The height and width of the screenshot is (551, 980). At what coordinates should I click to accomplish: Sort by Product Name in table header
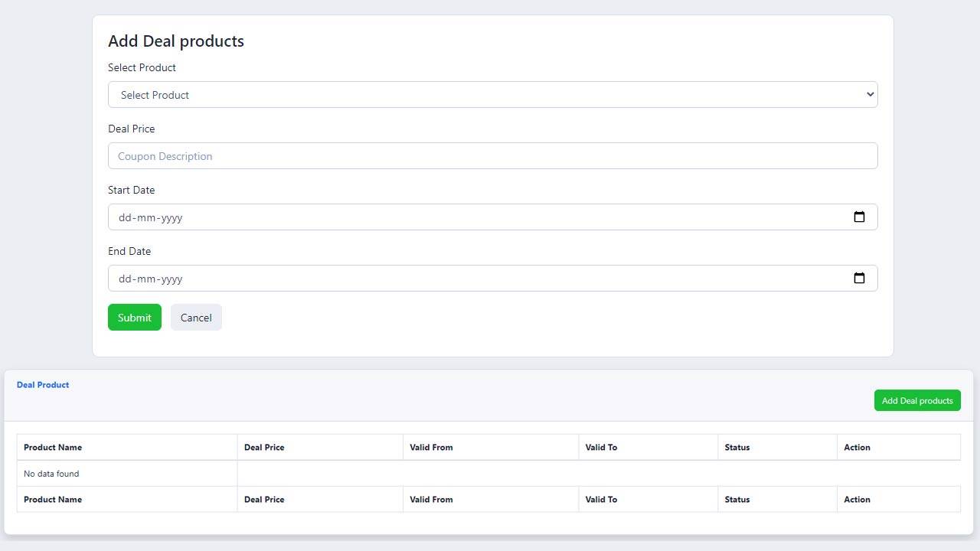coord(53,448)
